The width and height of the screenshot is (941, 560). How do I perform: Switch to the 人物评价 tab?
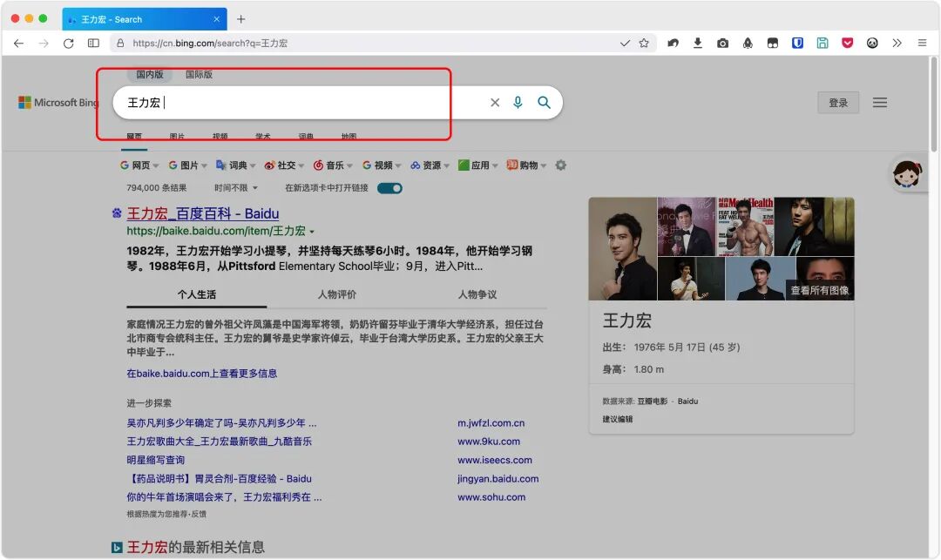tap(336, 294)
